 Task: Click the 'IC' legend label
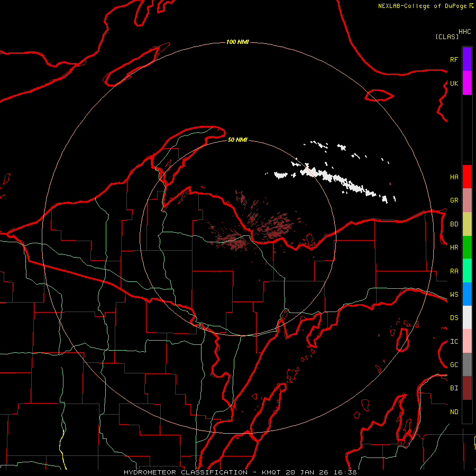[454, 342]
